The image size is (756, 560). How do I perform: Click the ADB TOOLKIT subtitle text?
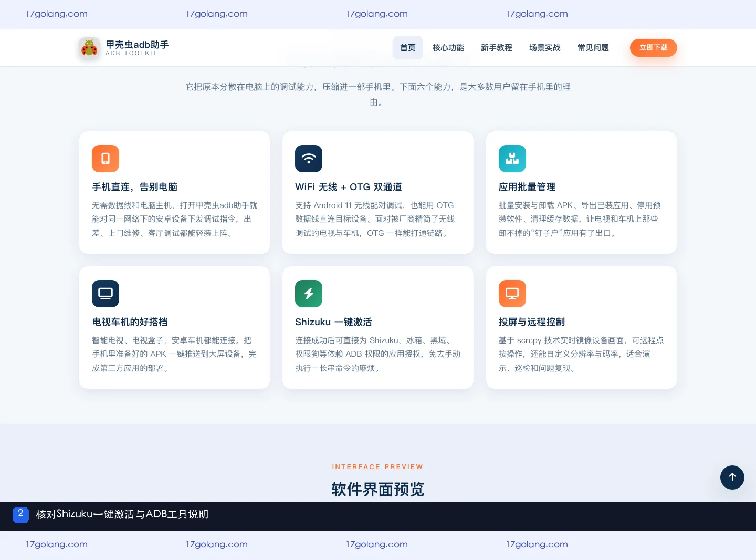tap(131, 53)
